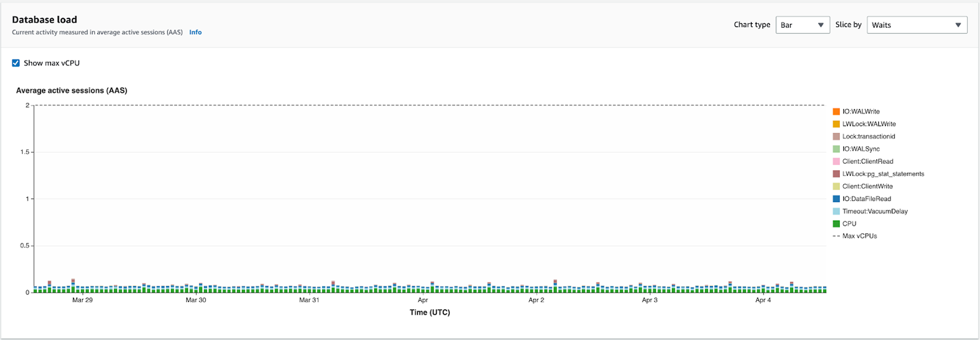
Task: Click the Chart type dropdown arrow
Action: (x=821, y=25)
